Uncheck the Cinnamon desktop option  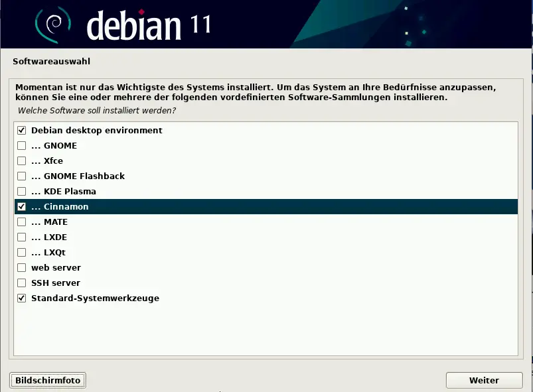click(21, 206)
